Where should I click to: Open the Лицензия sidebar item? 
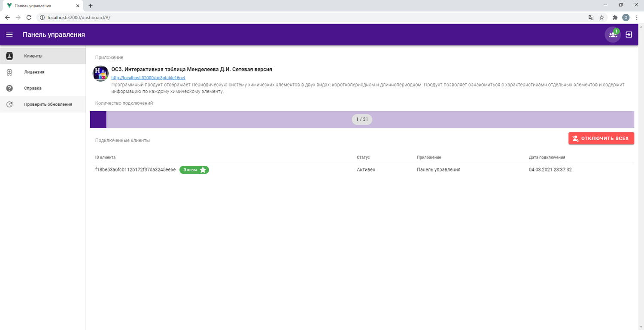34,72
